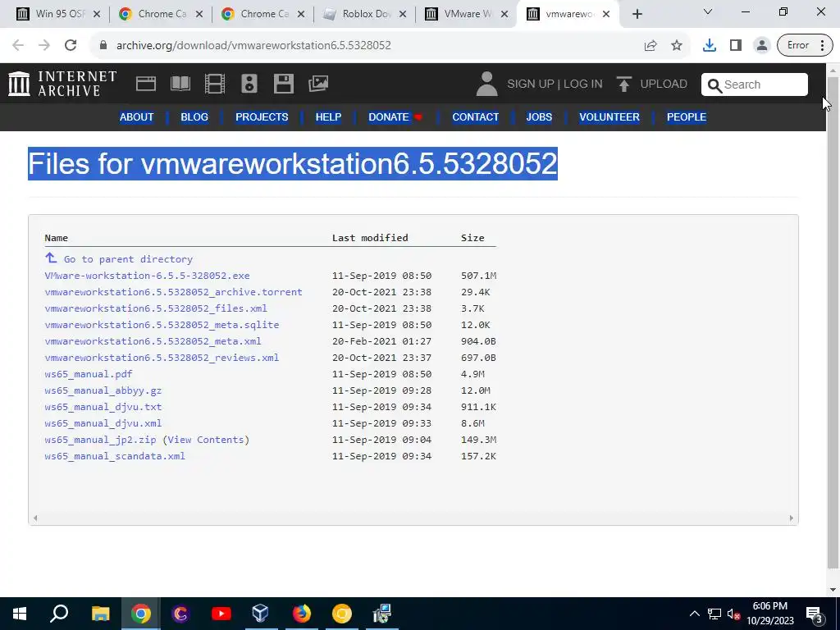The width and height of the screenshot is (840, 630).
Task: Open VirtualBox cube icon on taskbar
Action: pyautogui.click(x=260, y=614)
